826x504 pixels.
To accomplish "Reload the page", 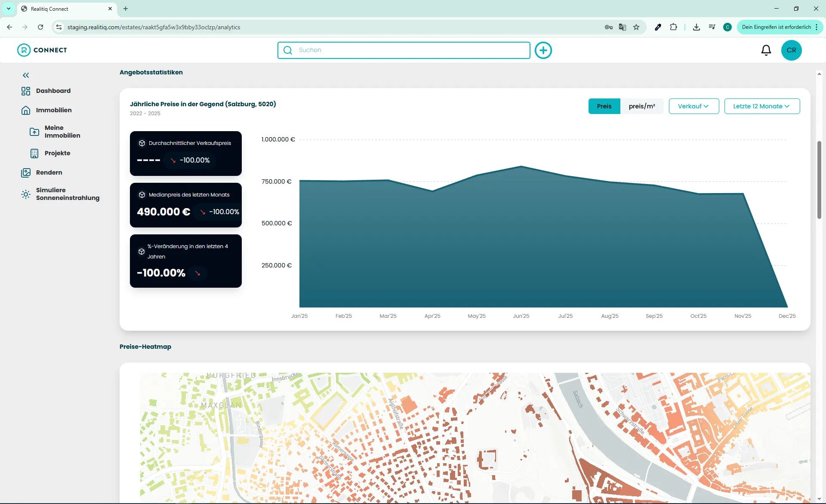I will click(40, 27).
